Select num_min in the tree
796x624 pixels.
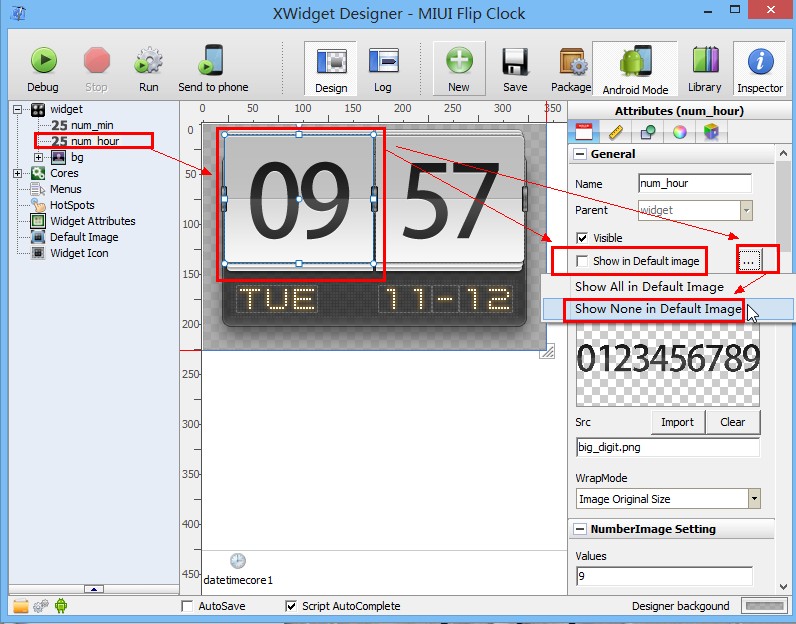(x=92, y=125)
